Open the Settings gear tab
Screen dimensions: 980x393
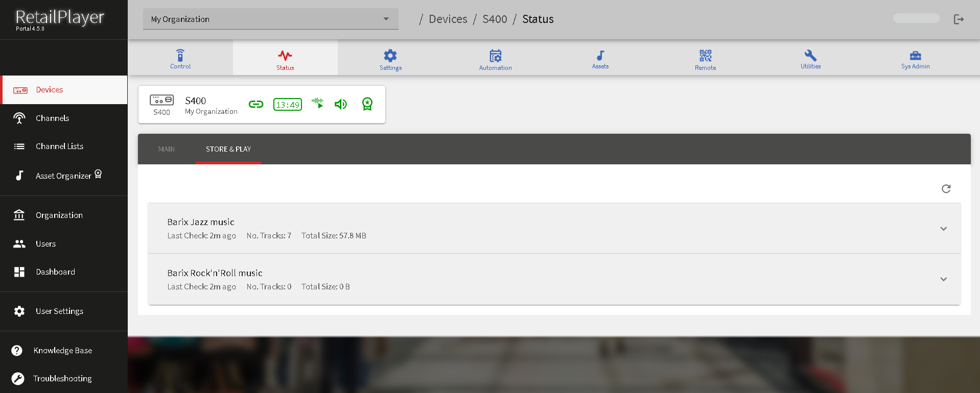click(x=390, y=59)
